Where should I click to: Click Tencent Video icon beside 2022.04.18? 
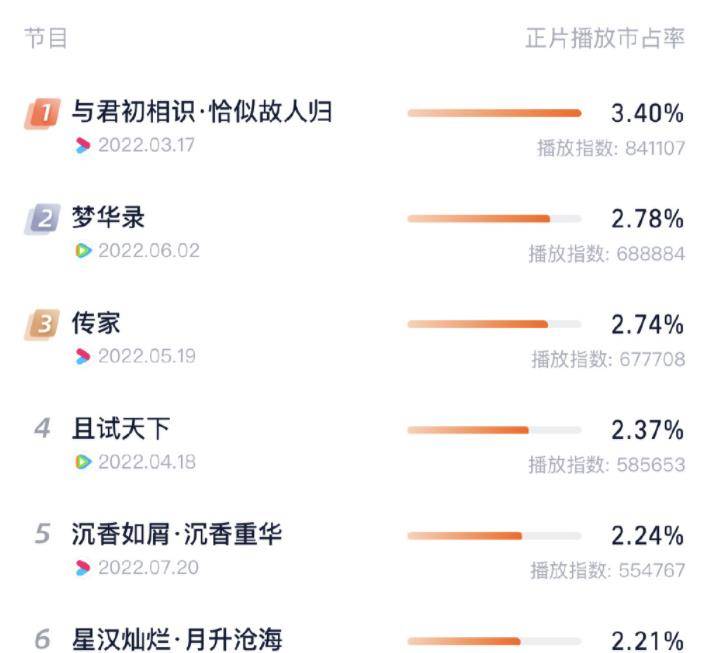(83, 462)
